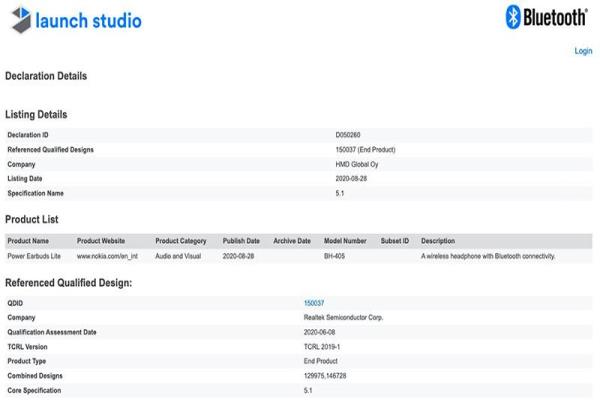
Task: Select the Publish Date column header
Action: (x=241, y=241)
